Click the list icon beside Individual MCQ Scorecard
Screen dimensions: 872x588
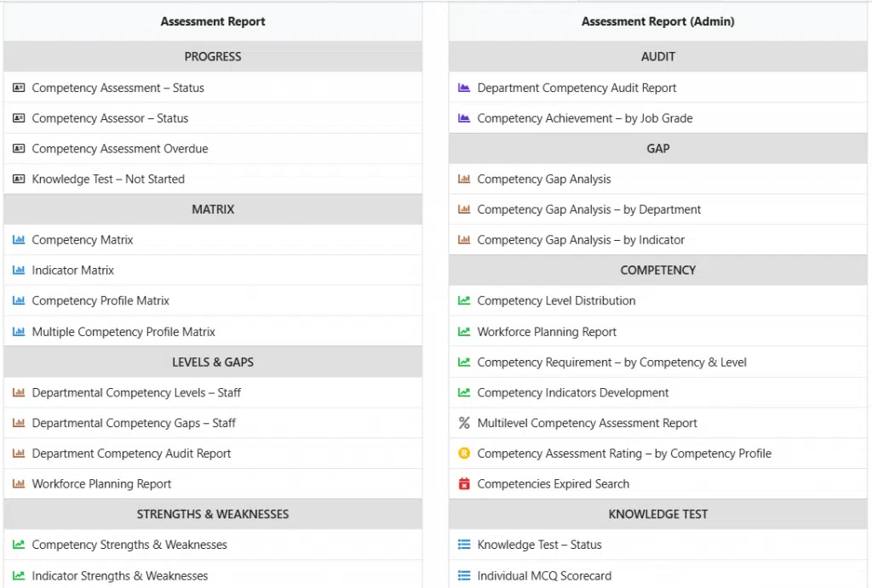pos(464,575)
